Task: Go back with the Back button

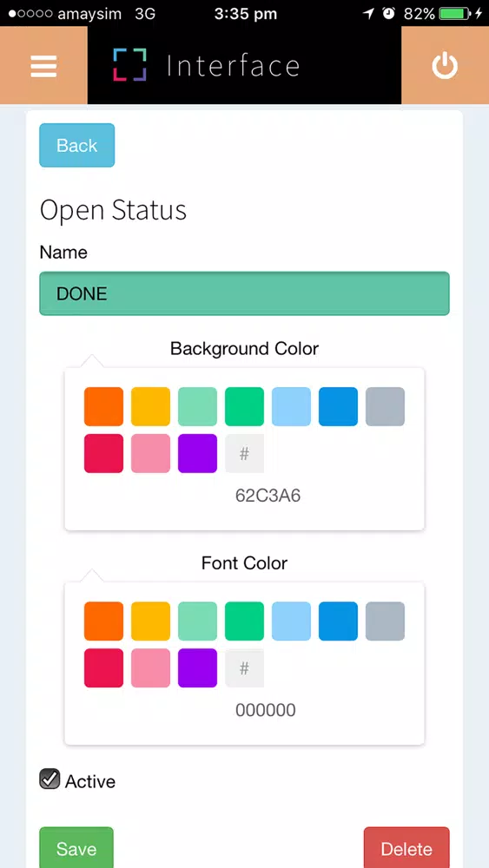Action: (x=77, y=145)
